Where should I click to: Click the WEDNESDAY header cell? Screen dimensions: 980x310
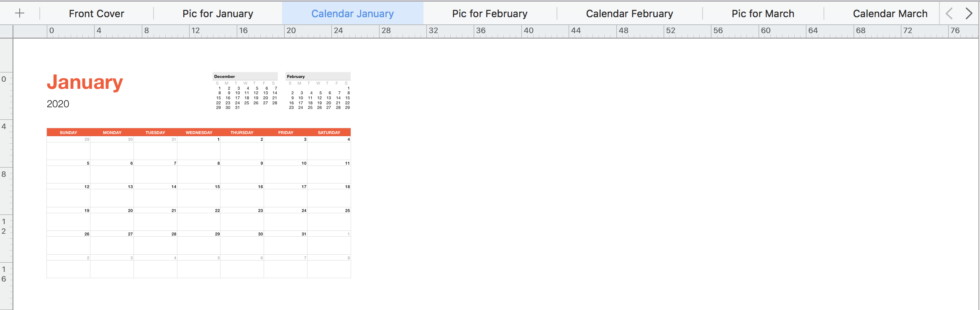click(199, 132)
